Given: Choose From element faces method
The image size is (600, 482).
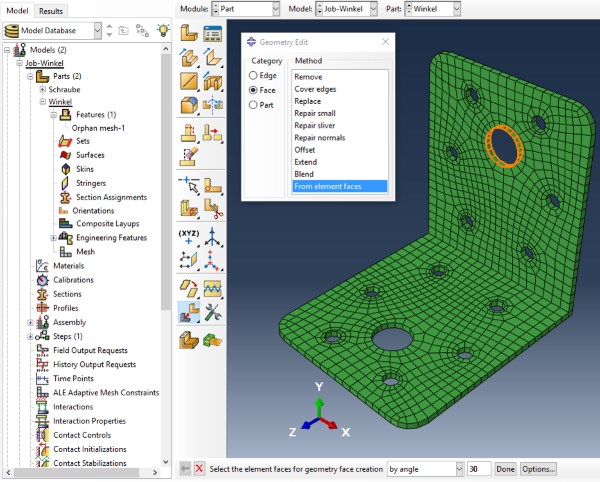Looking at the screenshot, I should pyautogui.click(x=339, y=186).
